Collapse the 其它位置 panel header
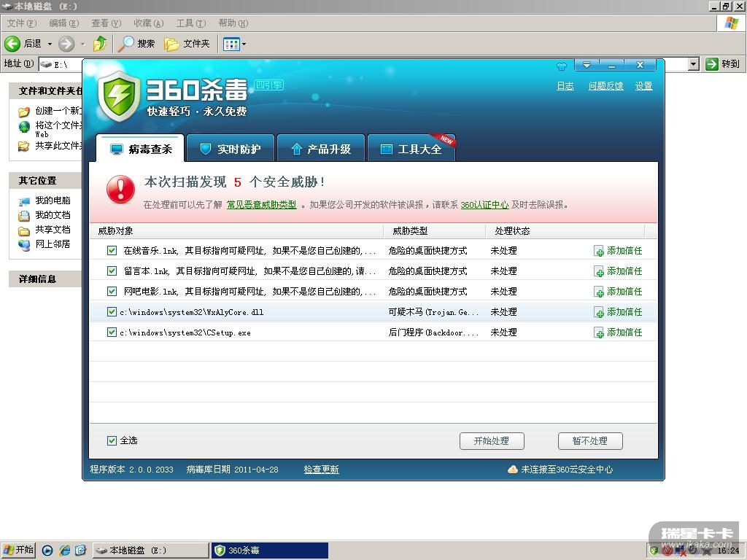 point(46,181)
